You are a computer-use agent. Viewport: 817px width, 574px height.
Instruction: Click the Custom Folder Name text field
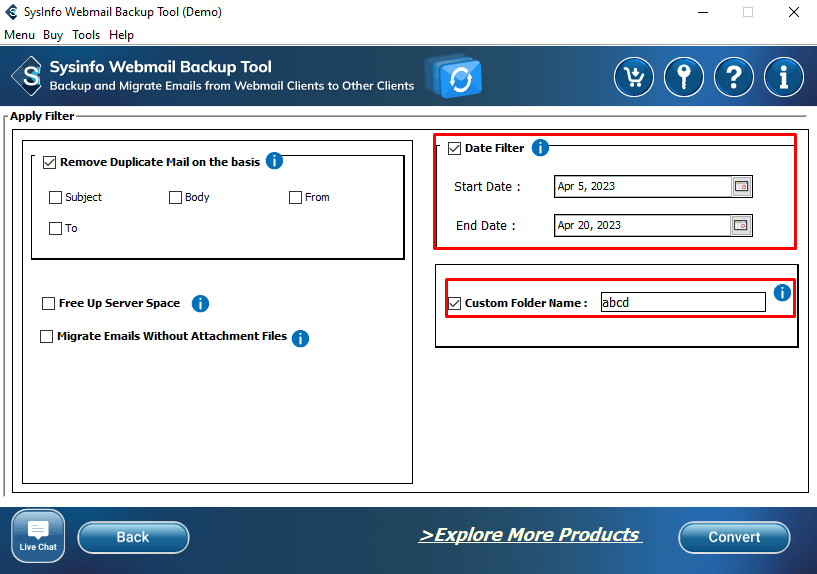[683, 302]
